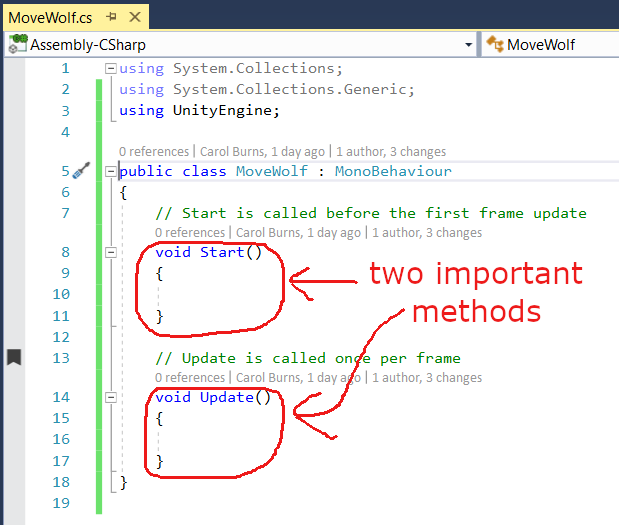Viewport: 619px width, 525px height.
Task: Click line number 12 in the margin
Action: (61, 337)
